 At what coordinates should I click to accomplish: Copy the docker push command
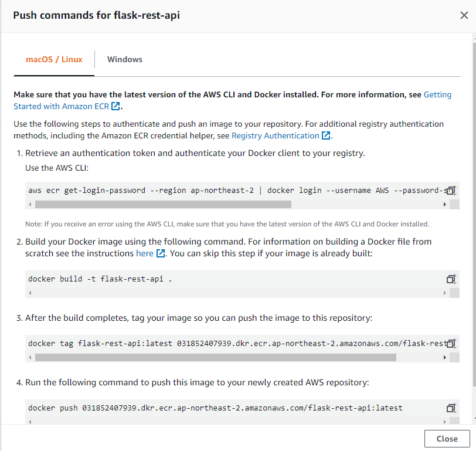click(451, 408)
